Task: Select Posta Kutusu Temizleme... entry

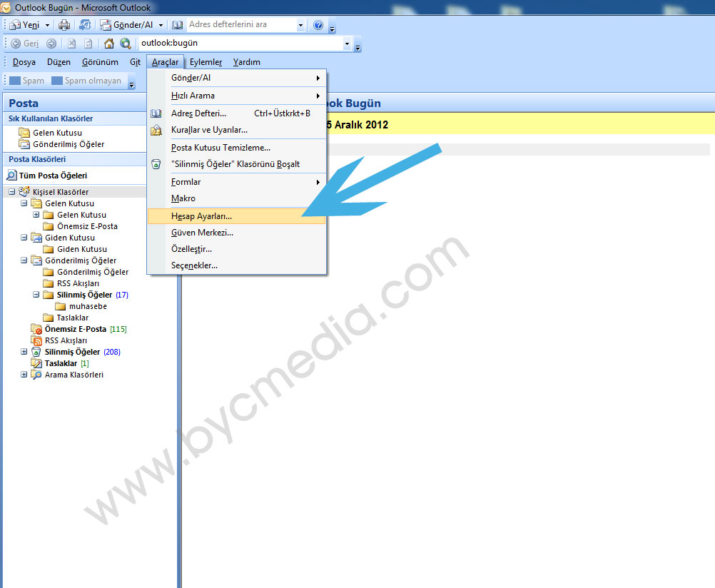Action: (x=237, y=148)
